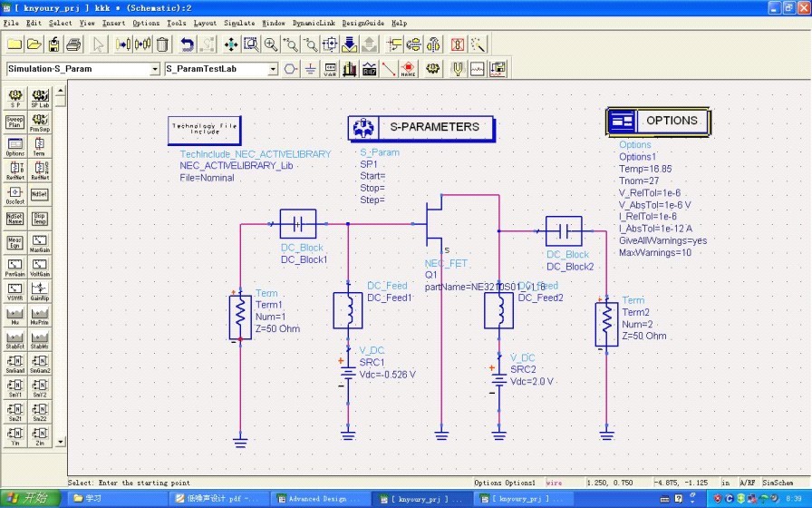The width and height of the screenshot is (812, 508).
Task: Select the wire drawing tool
Action: [x=389, y=69]
